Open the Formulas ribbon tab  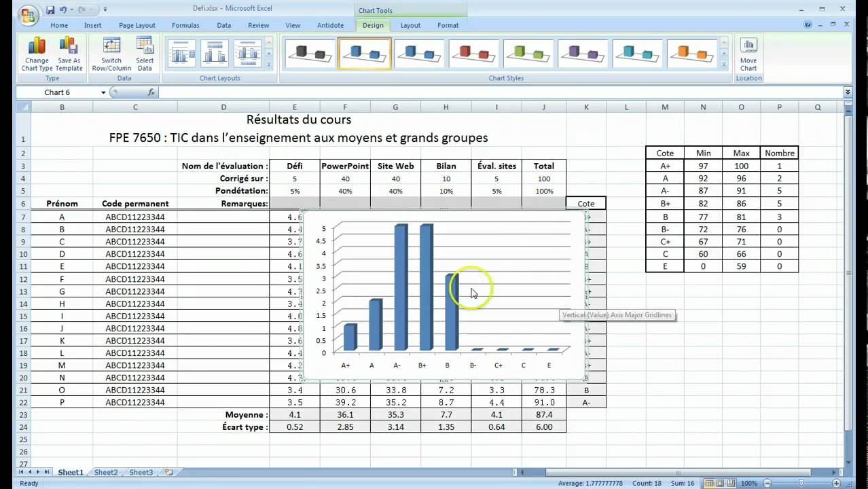click(x=185, y=25)
